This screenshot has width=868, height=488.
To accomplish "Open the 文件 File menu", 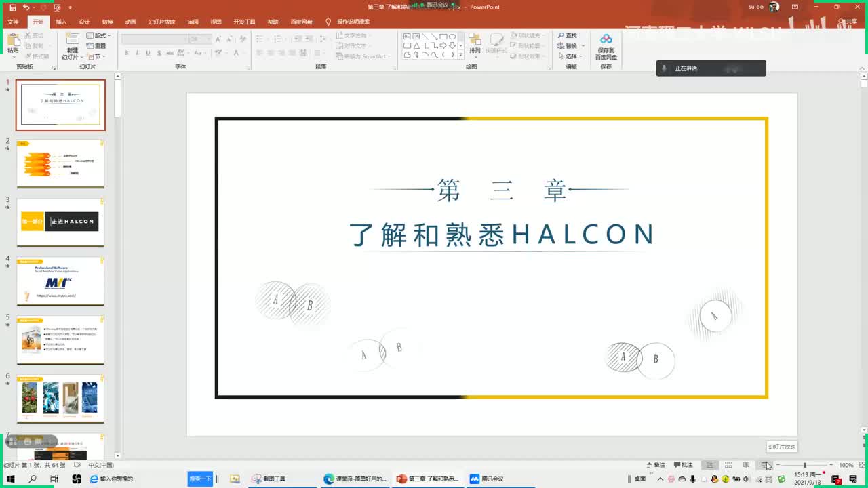I will click(13, 22).
